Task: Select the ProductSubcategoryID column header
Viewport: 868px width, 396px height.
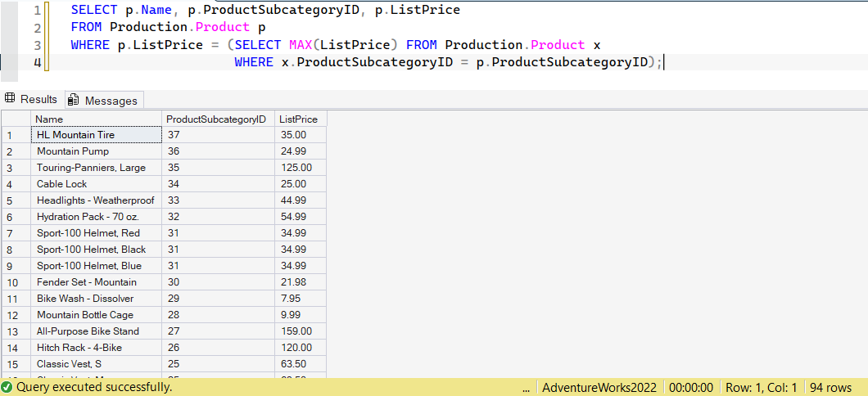Action: coord(218,119)
